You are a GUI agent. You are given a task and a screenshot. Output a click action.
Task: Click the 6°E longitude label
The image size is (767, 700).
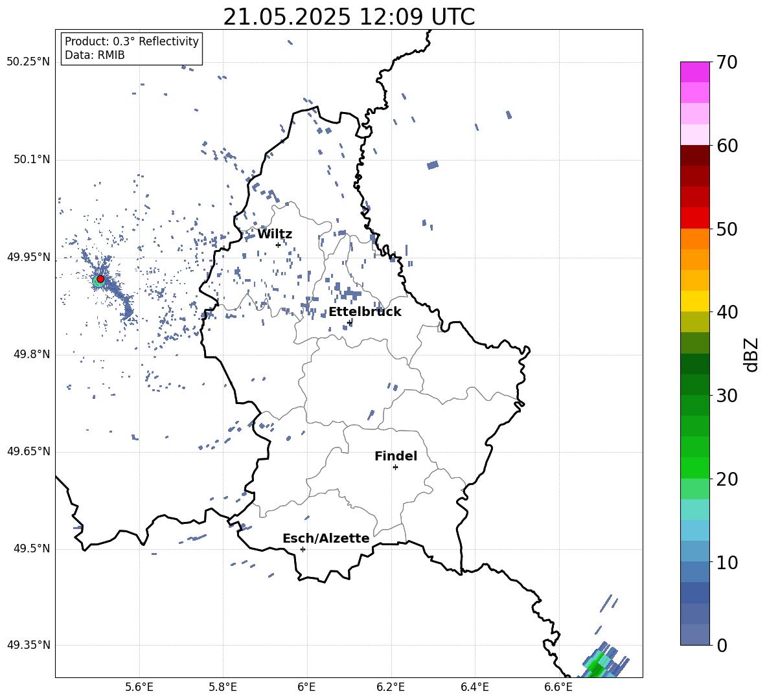306,687
